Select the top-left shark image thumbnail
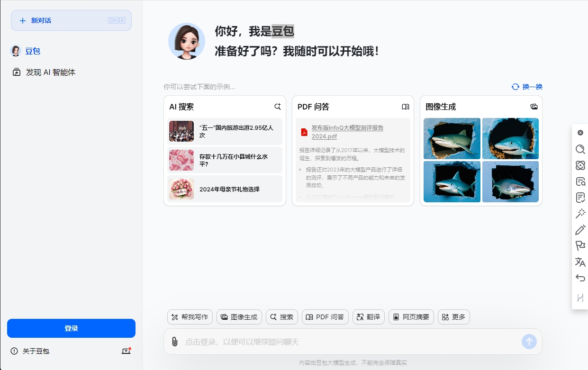The image size is (588, 370). coord(452,138)
